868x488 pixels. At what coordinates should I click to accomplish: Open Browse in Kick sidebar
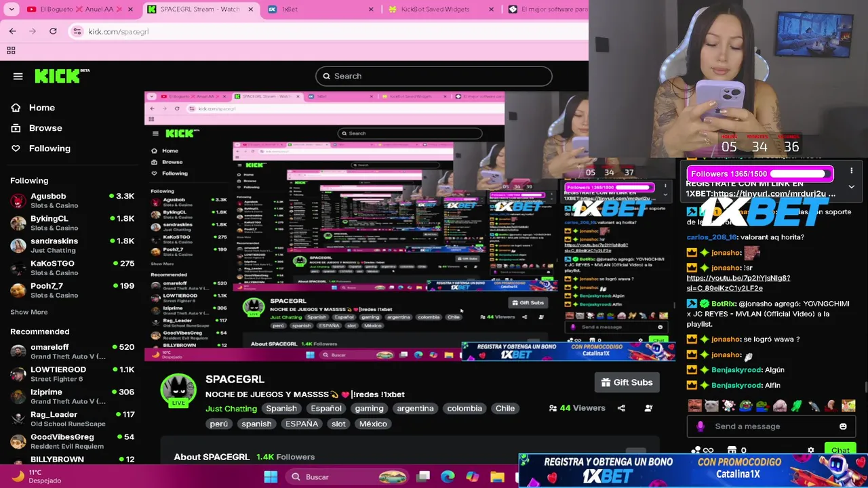[45, 128]
